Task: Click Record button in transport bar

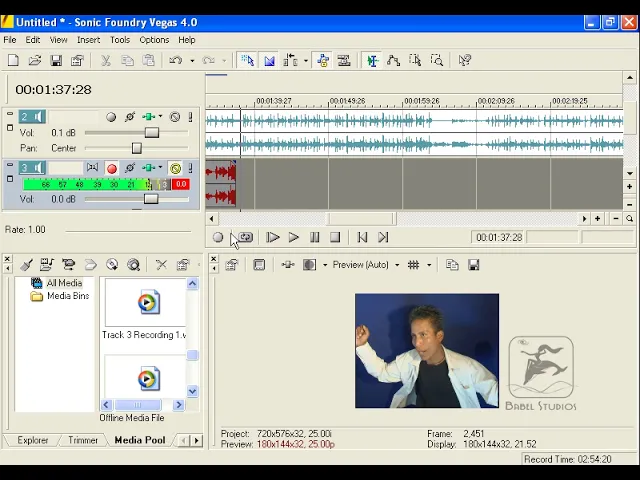Action: coord(218,237)
